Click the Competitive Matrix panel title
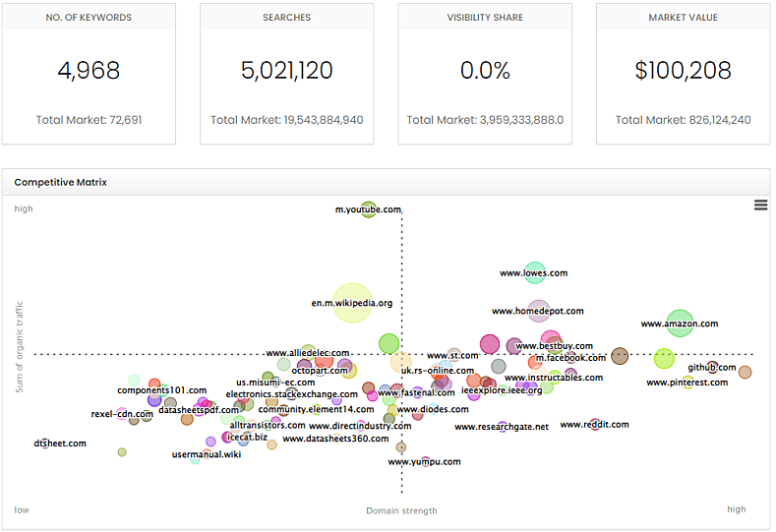 click(60, 182)
